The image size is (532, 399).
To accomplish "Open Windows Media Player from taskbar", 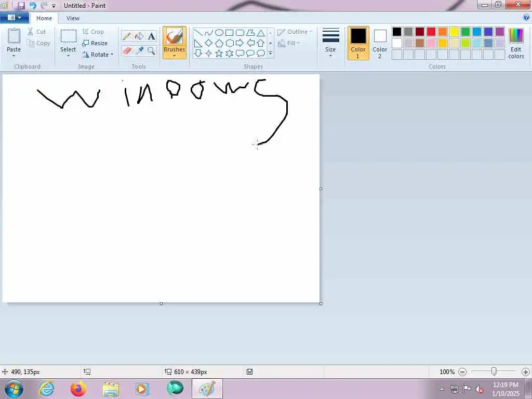I will 142,389.
